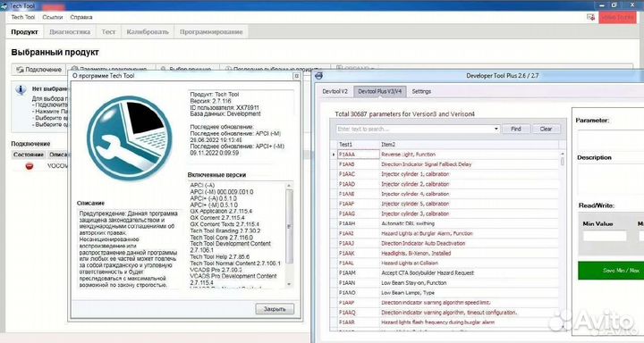644x343 pixels.
Task: Click the included versions list scrollbar
Action: point(289,227)
